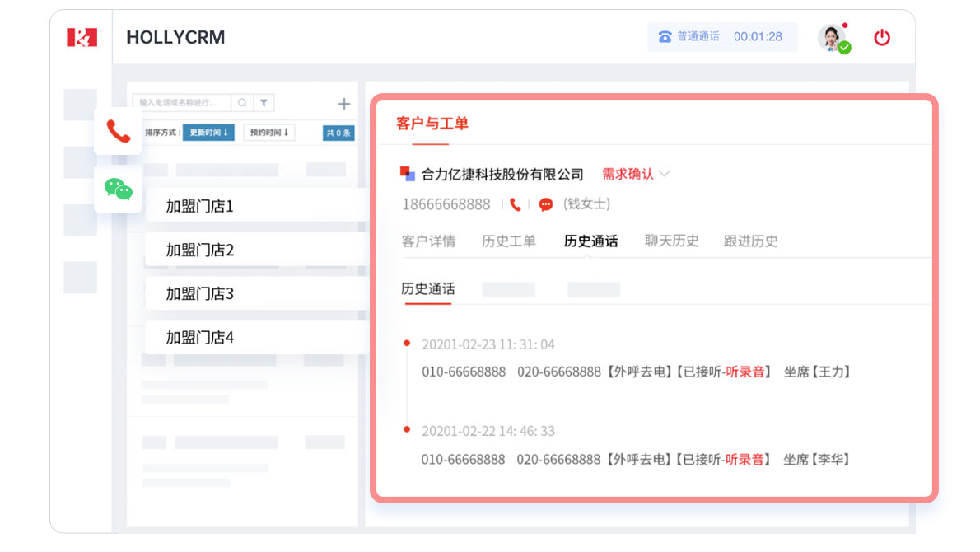Open the WeChat chat sidebar icon
The width and height of the screenshot is (980, 552).
(x=118, y=189)
